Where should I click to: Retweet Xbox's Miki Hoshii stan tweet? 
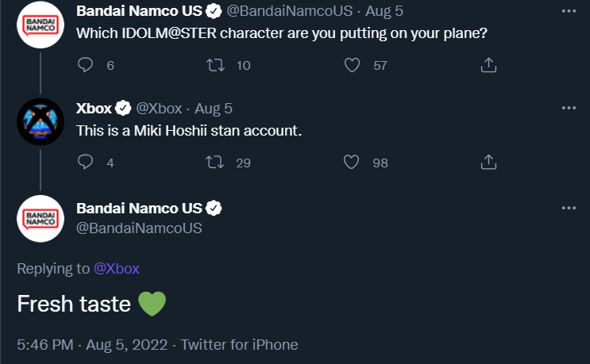tap(213, 162)
